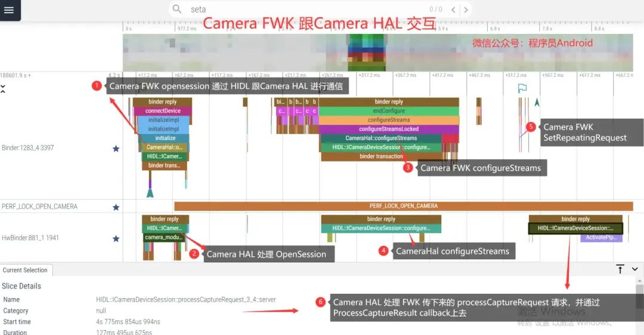
Task: Select the binder reply slice above connectDevice
Action: pyautogui.click(x=162, y=102)
